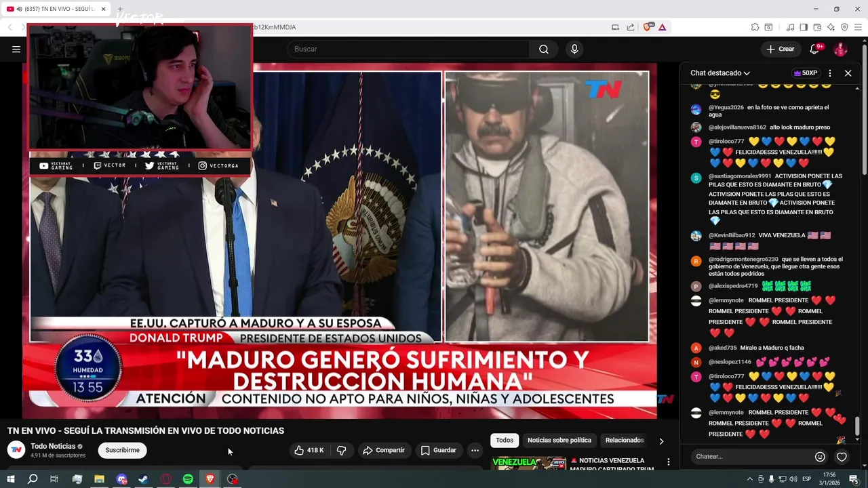Click the install app icon in address bar
The height and width of the screenshot is (488, 868).
tap(615, 27)
